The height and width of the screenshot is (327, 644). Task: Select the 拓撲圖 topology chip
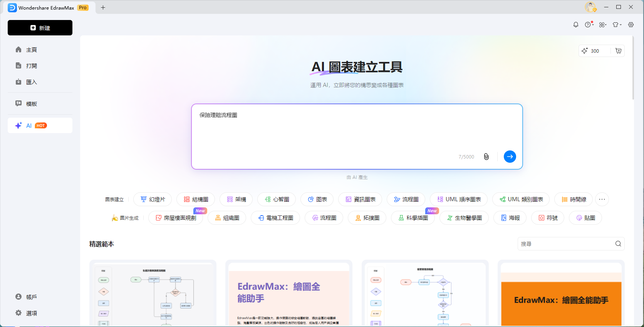(x=367, y=218)
